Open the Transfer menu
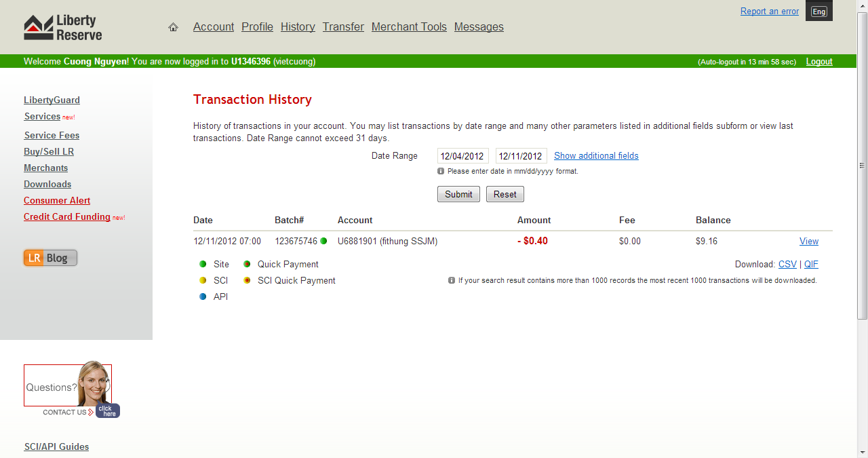Viewport: 868px width, 458px height. pos(343,27)
